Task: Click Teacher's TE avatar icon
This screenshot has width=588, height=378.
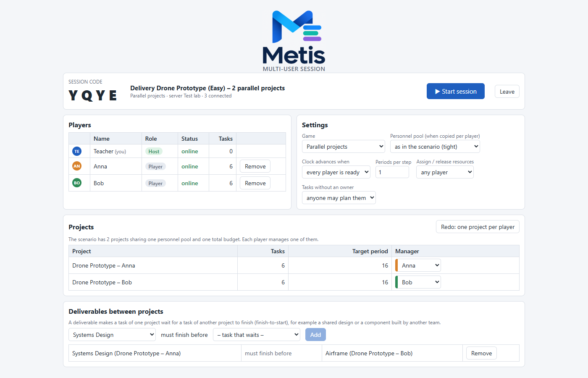Action: [x=77, y=151]
